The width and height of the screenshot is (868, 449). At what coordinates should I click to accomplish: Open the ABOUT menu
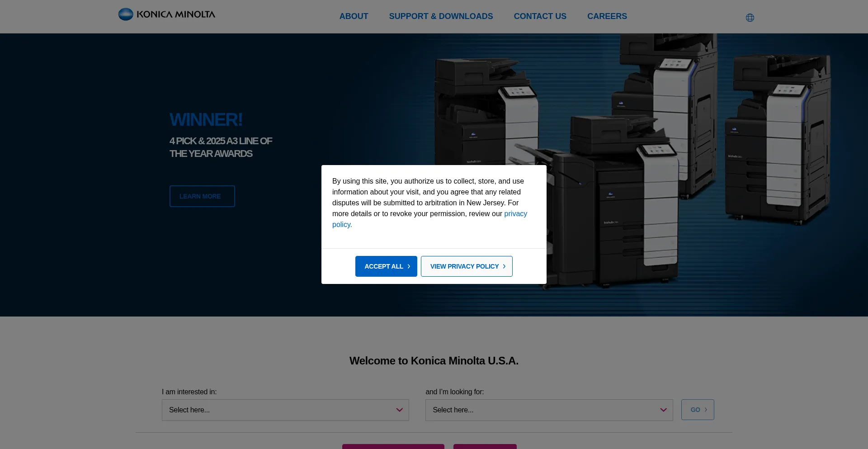coord(354,16)
